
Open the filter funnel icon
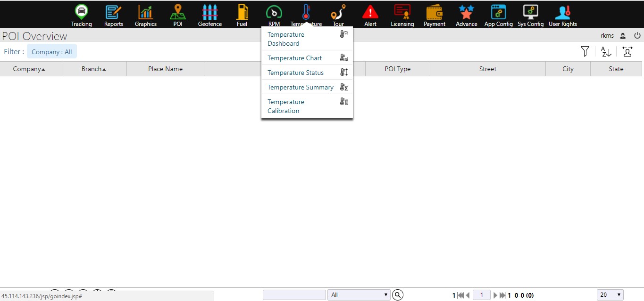(585, 51)
